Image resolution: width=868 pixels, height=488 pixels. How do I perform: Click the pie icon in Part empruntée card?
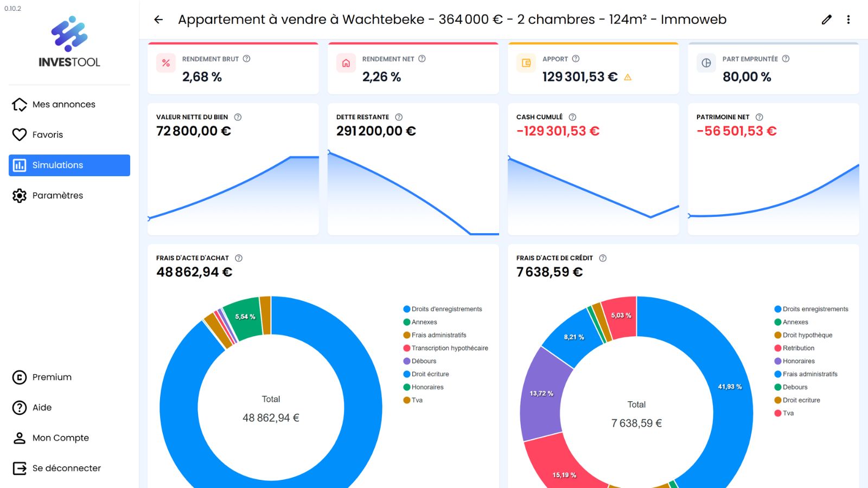pyautogui.click(x=706, y=63)
